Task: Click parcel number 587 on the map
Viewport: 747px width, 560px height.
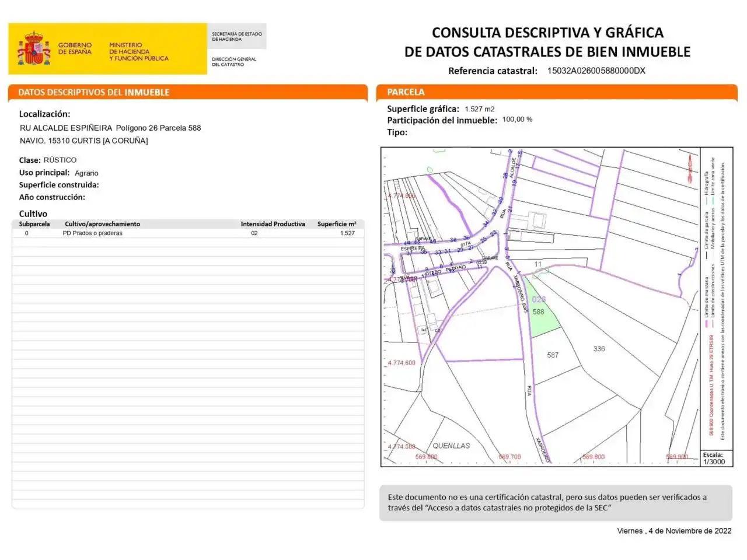Action: point(553,355)
